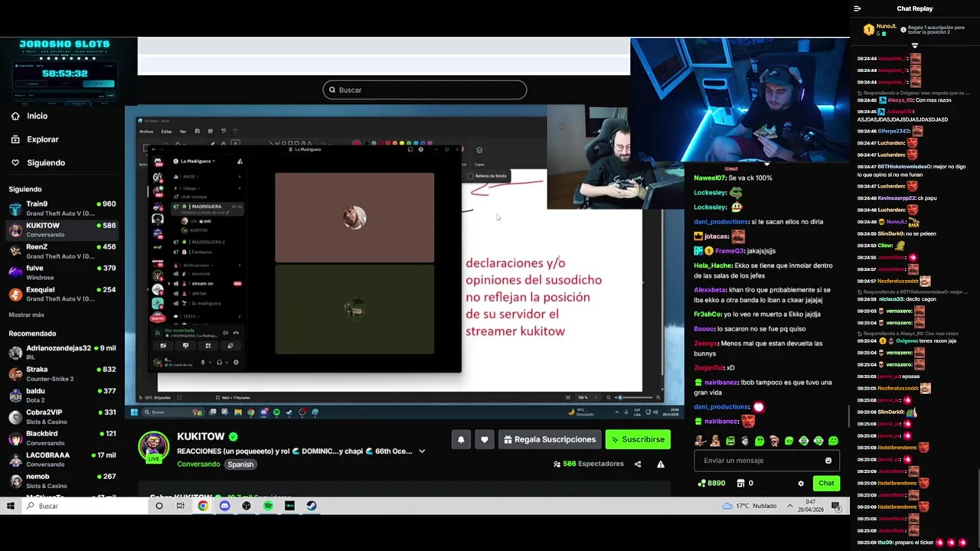Open Cortana circle icon in taskbar

[x=159, y=506]
